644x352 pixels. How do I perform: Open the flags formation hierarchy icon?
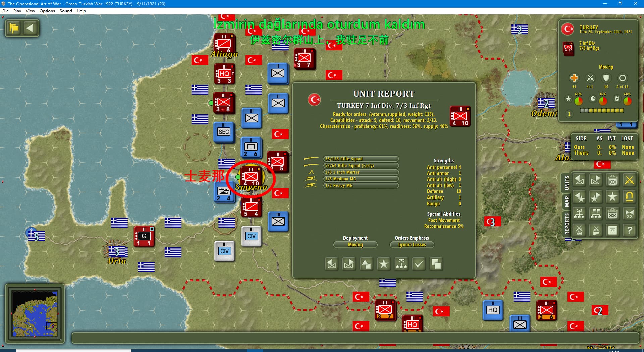pyautogui.click(x=596, y=214)
